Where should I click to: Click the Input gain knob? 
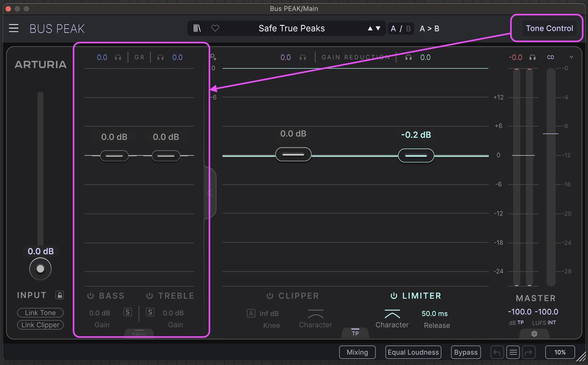pyautogui.click(x=40, y=269)
